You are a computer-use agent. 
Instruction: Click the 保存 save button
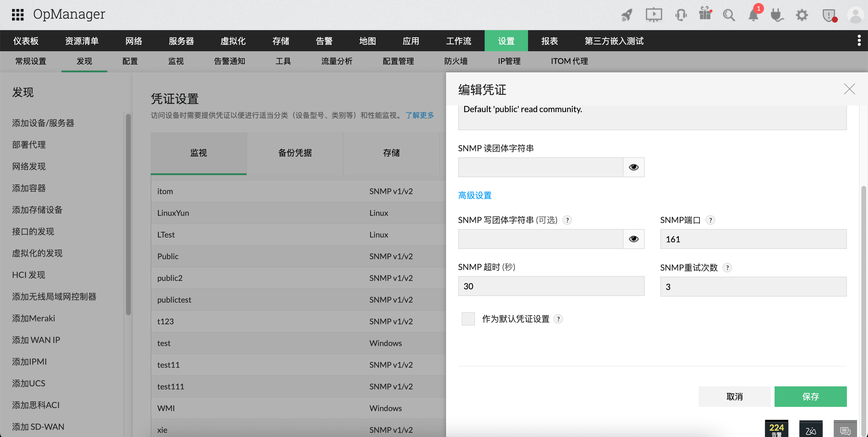[811, 397]
